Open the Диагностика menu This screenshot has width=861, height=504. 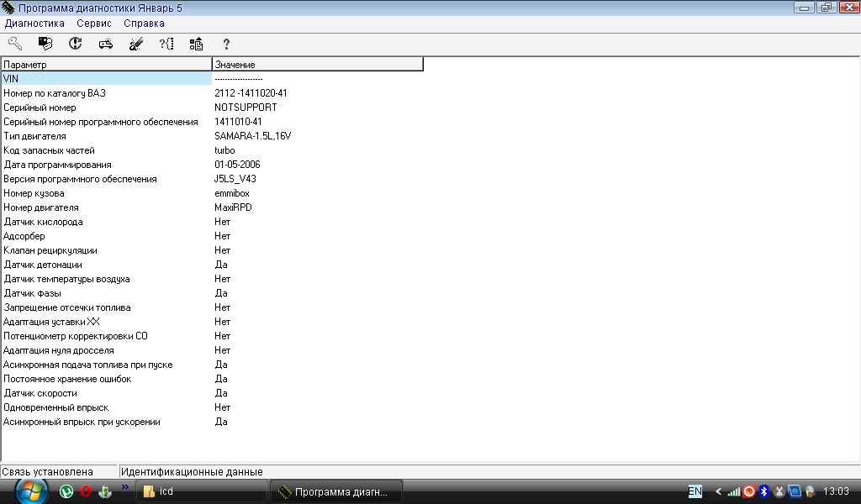[34, 24]
